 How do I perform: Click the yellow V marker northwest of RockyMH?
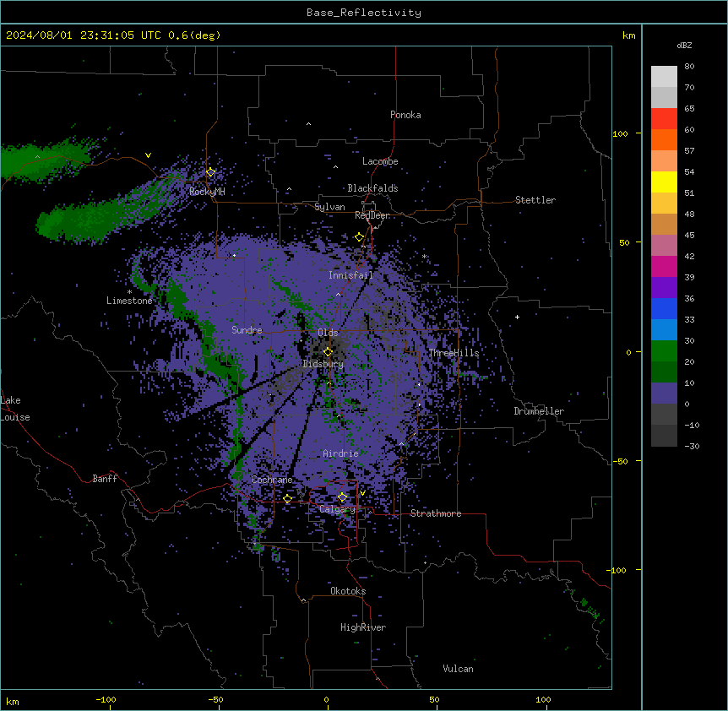pos(148,155)
